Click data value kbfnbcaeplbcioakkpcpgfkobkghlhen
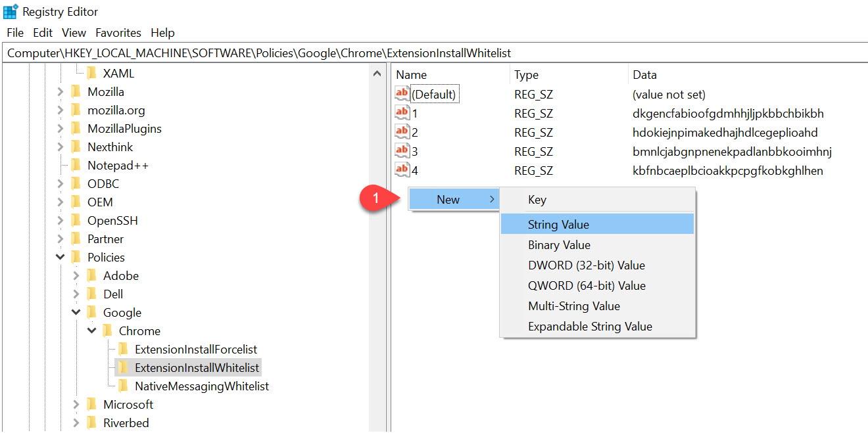This screenshot has height=433, width=868. (x=728, y=170)
